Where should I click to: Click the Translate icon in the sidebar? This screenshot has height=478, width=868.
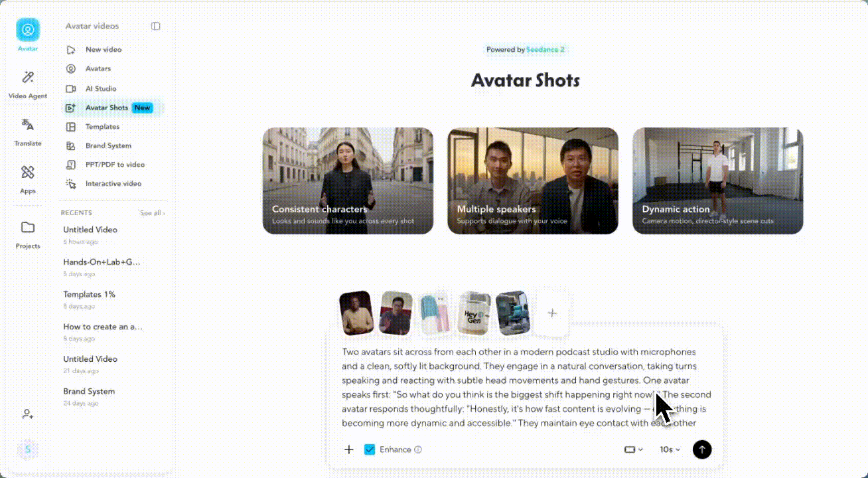click(x=28, y=125)
